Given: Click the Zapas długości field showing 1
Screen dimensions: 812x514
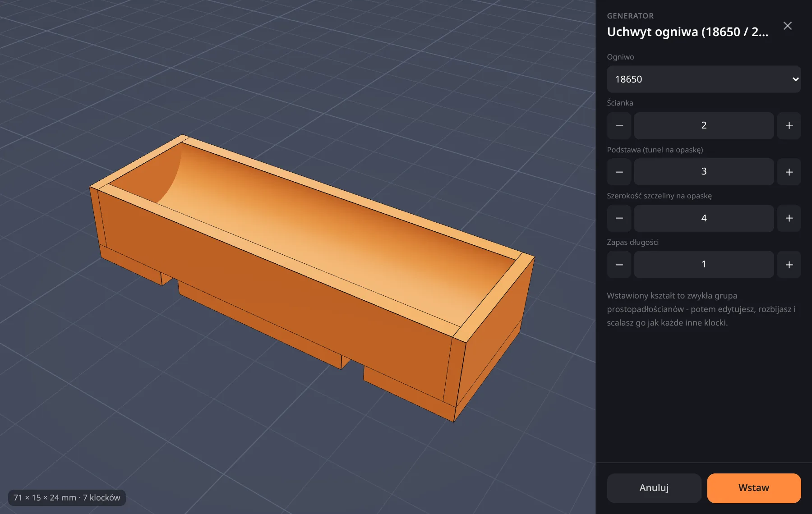Looking at the screenshot, I should [x=704, y=265].
